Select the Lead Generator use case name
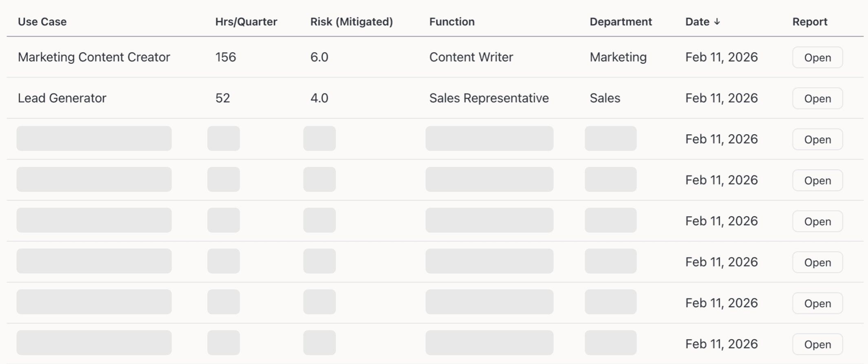 [x=62, y=98]
